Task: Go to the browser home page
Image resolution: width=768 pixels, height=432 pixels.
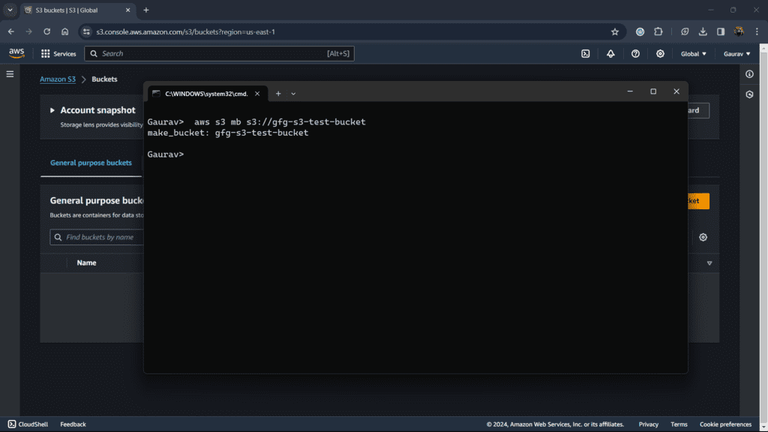Action: pyautogui.click(x=65, y=31)
